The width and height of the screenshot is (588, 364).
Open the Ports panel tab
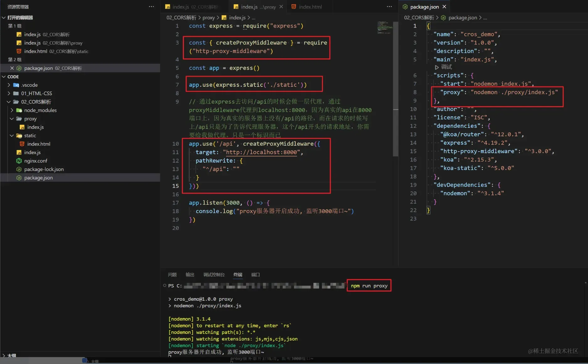(255, 275)
